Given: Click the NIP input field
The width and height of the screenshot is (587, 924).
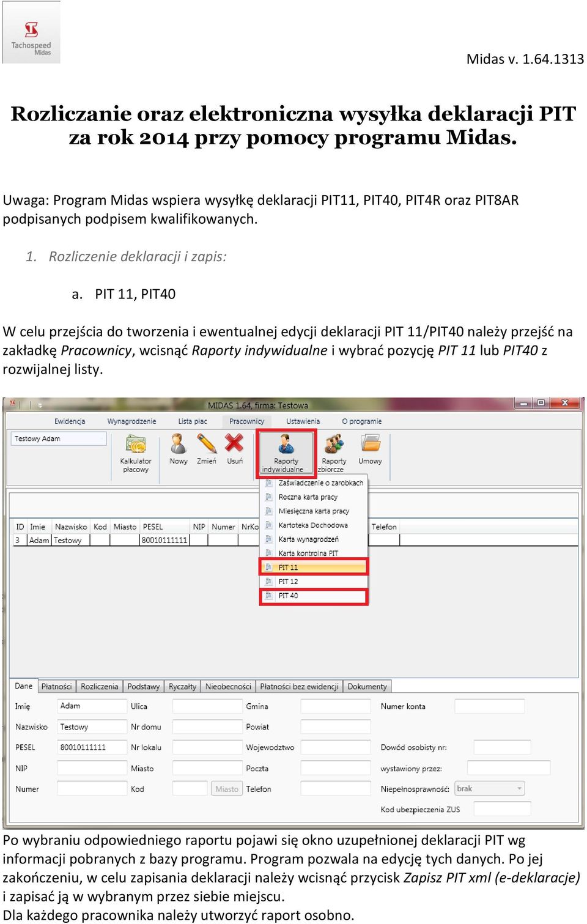Looking at the screenshot, I should [92, 768].
